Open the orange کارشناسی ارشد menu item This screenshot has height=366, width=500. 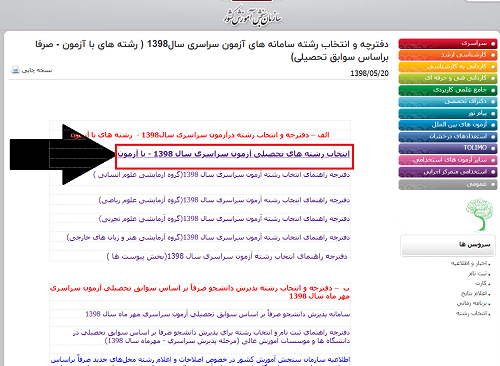(448, 55)
